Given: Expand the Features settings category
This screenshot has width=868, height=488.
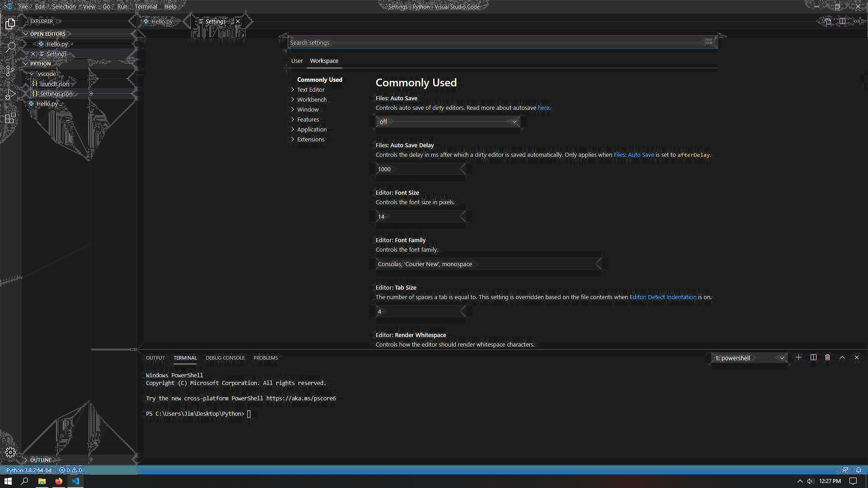Looking at the screenshot, I should (308, 119).
